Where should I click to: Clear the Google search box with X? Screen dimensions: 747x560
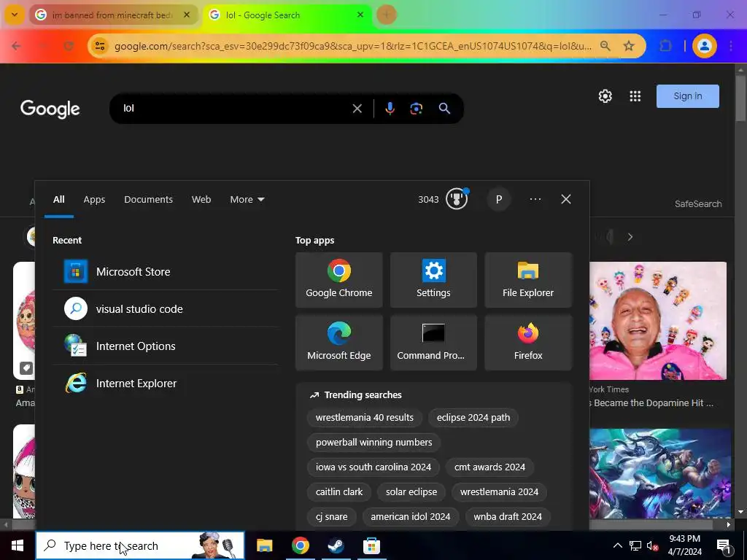pos(357,109)
